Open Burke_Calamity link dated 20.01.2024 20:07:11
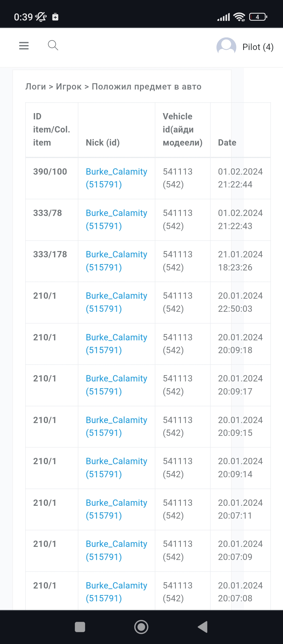This screenshot has width=283, height=644. point(116,509)
